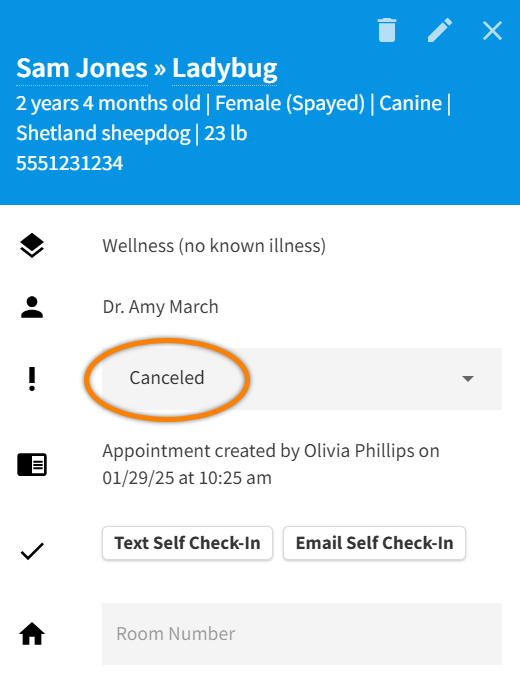Click the Dr. Amy March provider name
The image size is (520, 674).
pos(160,307)
